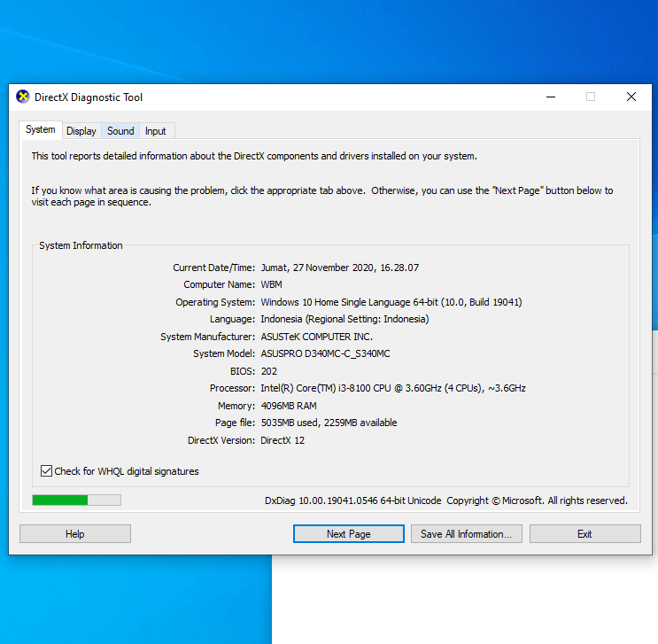Click 'Copyright © Microsoft. All rights reserved.' text
The width and height of the screenshot is (658, 644).
[x=538, y=500]
